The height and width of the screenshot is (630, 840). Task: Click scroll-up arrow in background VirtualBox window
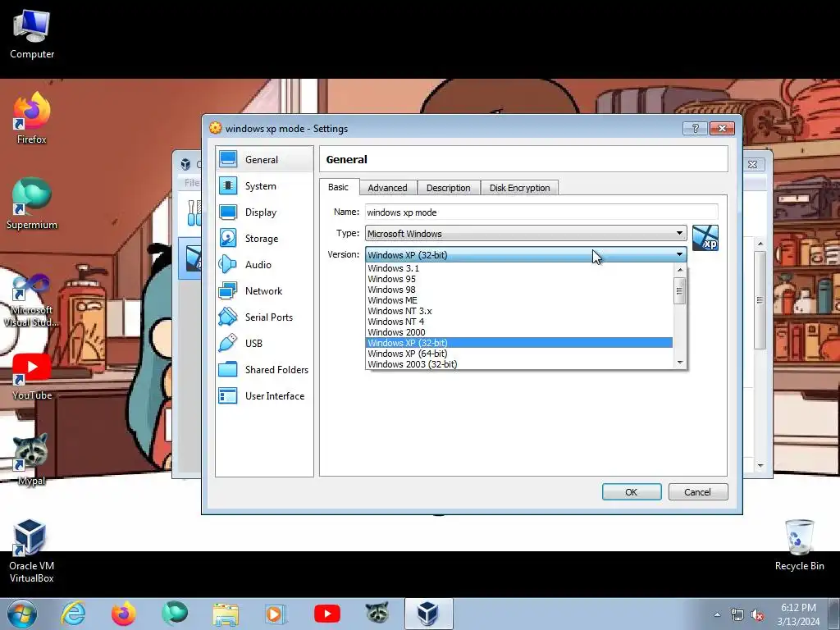[x=760, y=243]
